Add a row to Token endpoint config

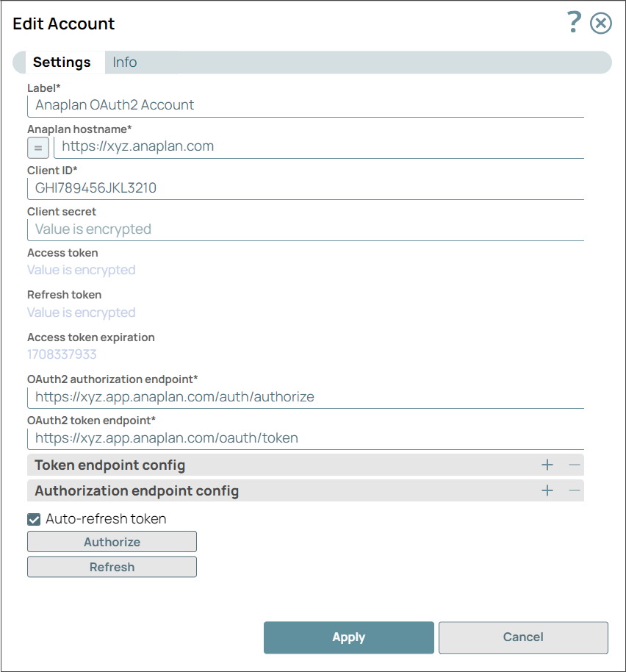547,465
